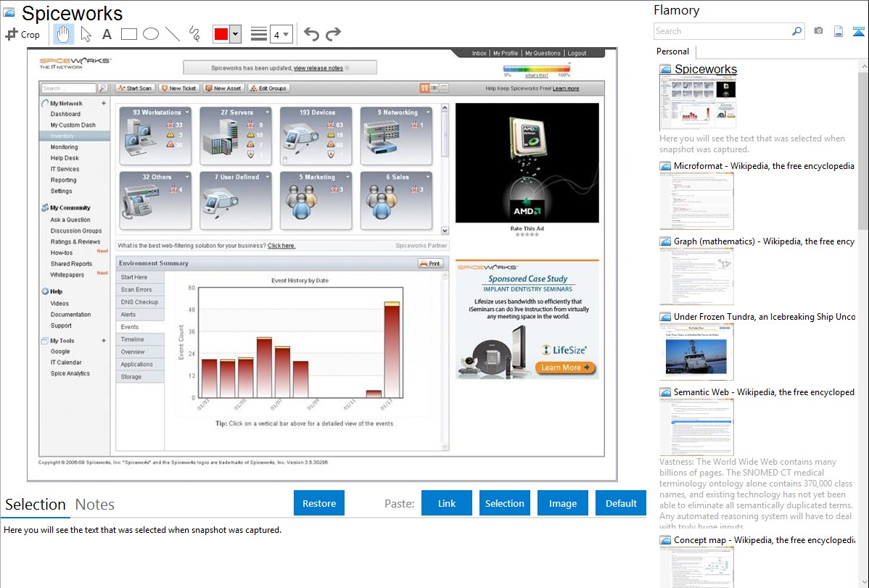869x588 pixels.
Task: Click New Ticket in the Spiceworks snapshot
Action: click(x=178, y=88)
